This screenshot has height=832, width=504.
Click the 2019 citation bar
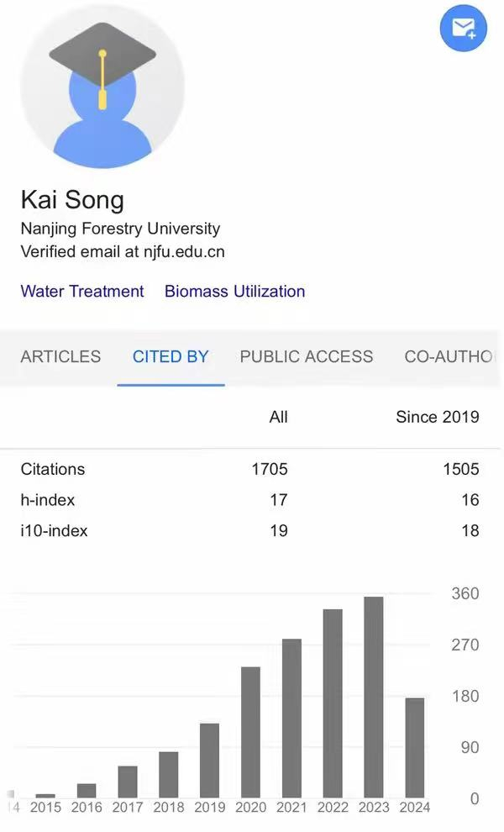(210, 761)
